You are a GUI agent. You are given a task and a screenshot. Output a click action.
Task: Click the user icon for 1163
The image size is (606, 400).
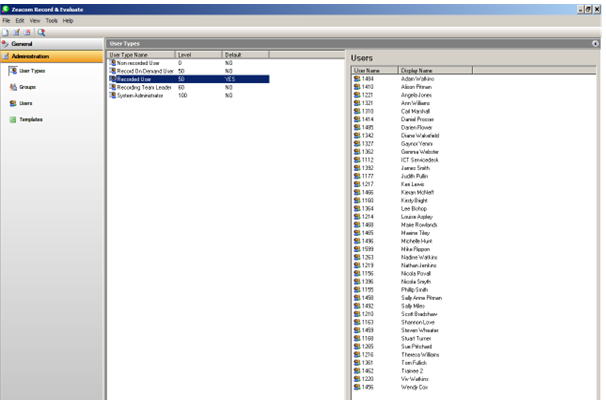tap(357, 322)
